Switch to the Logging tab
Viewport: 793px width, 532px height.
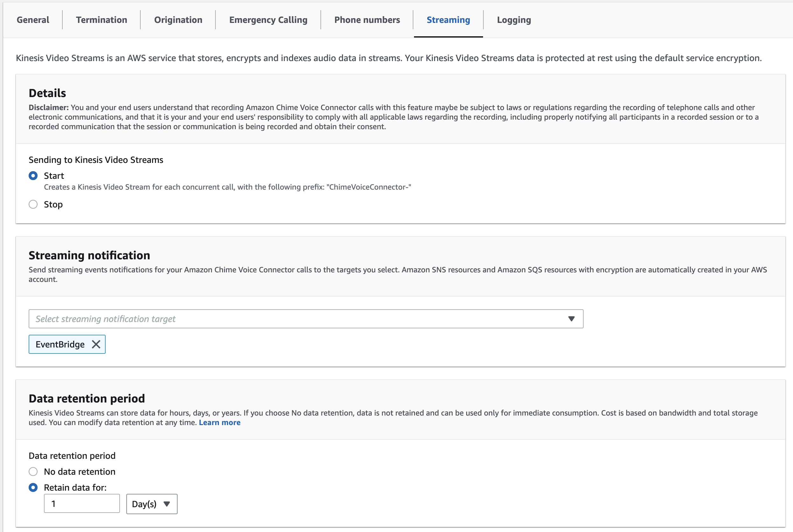pos(514,20)
